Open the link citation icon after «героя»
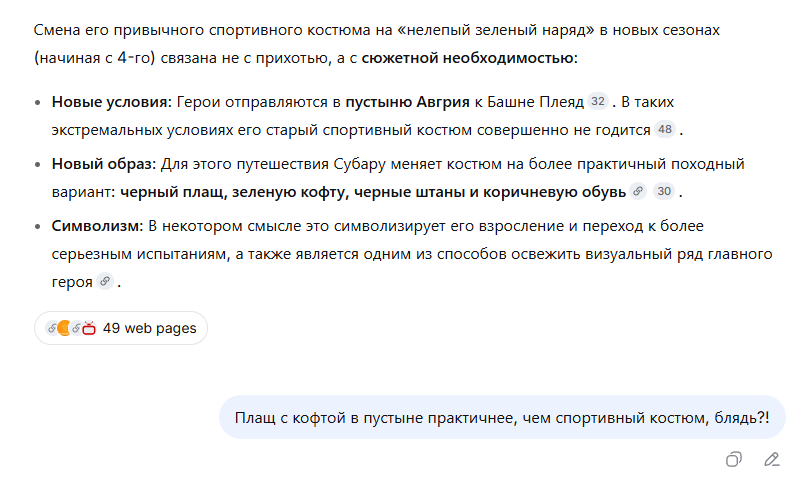The image size is (811, 479). (x=105, y=281)
